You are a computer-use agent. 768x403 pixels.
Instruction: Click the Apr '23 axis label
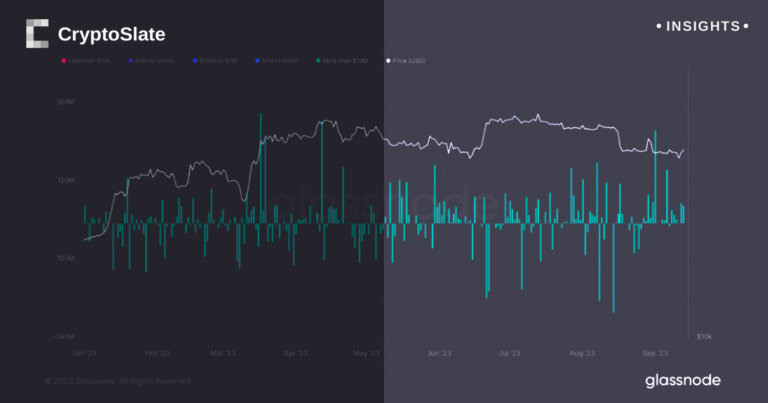click(x=296, y=353)
